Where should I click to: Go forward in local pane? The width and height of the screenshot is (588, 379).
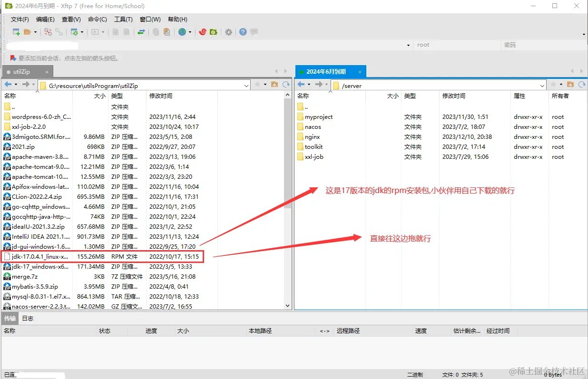pos(26,84)
